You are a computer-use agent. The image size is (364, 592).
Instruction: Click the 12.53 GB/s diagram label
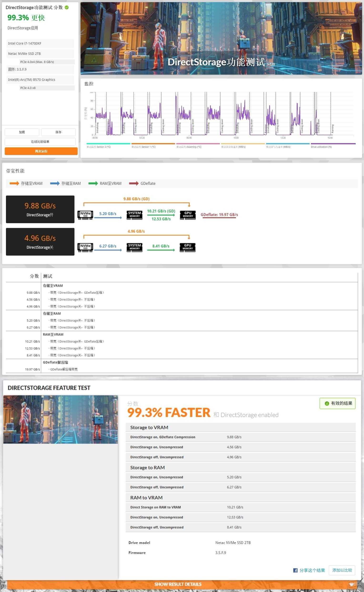click(x=161, y=219)
